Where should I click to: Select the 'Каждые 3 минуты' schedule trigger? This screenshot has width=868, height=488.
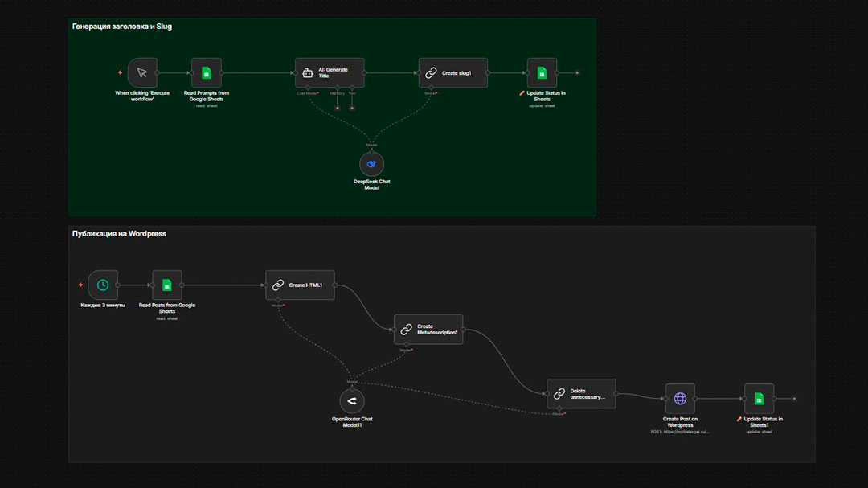[103, 285]
